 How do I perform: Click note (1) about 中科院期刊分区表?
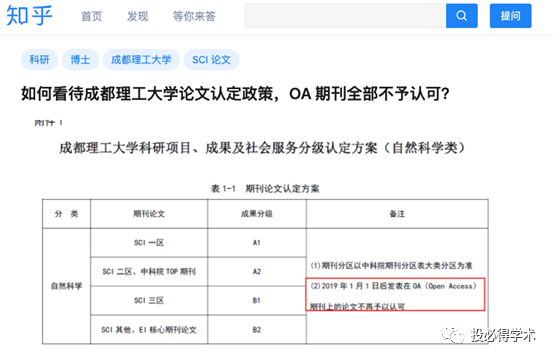391,266
